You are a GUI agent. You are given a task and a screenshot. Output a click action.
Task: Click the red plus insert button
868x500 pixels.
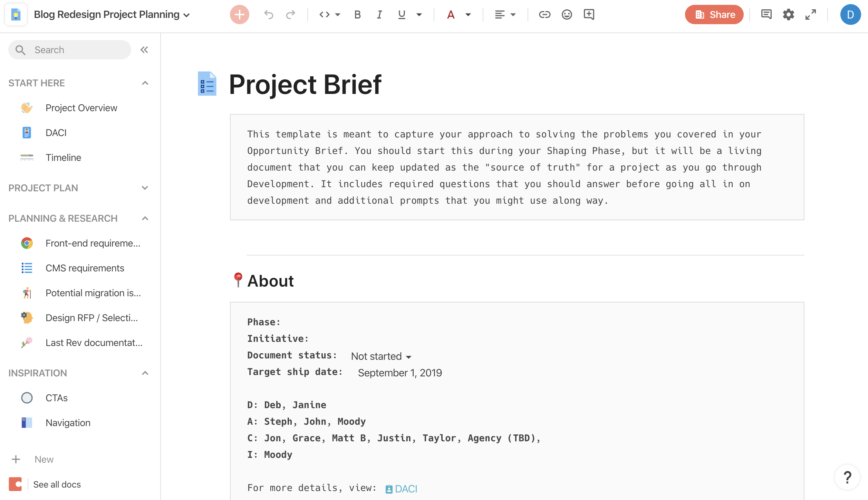[239, 15]
